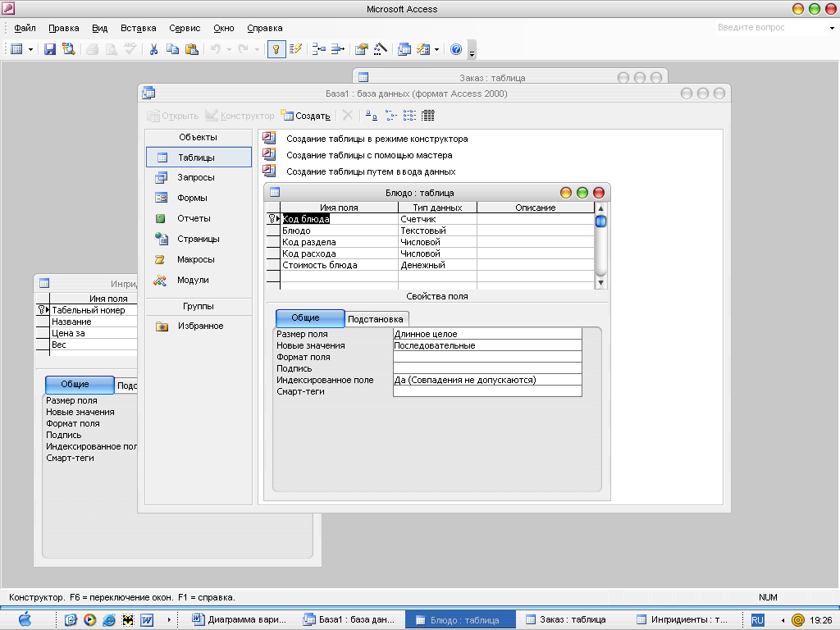This screenshot has height=630, width=840.
Task: Switch to Общие tab in Блюдо table
Action: coord(309,318)
